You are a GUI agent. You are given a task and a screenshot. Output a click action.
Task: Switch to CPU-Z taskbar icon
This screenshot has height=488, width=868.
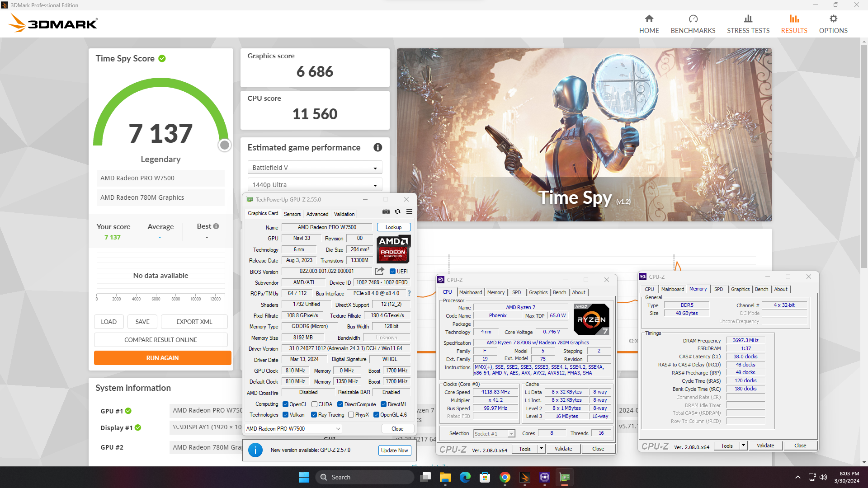click(x=545, y=477)
